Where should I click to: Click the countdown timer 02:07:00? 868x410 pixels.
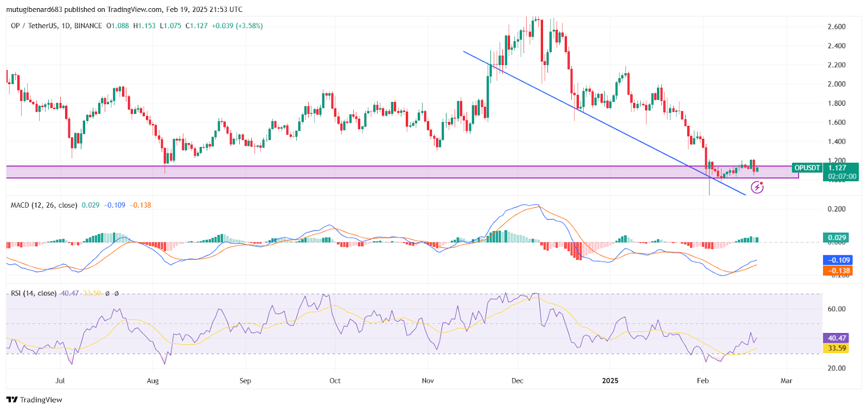click(x=842, y=176)
